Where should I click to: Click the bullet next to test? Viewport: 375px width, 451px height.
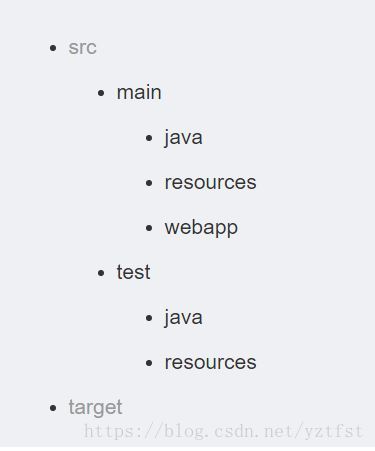[101, 273]
